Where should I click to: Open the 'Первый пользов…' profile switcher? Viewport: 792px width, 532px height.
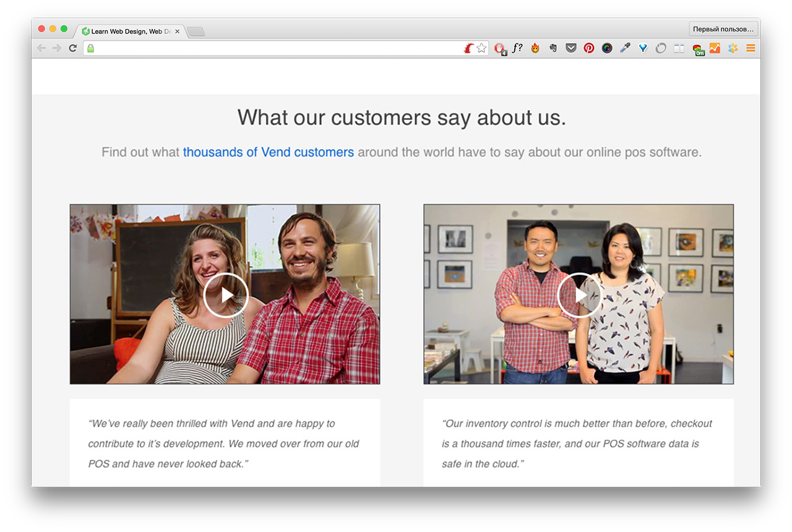point(723,29)
